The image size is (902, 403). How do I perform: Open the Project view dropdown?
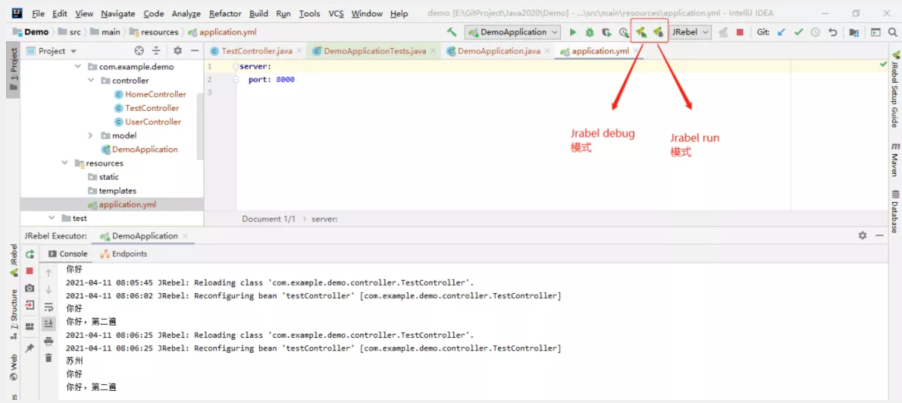point(52,51)
